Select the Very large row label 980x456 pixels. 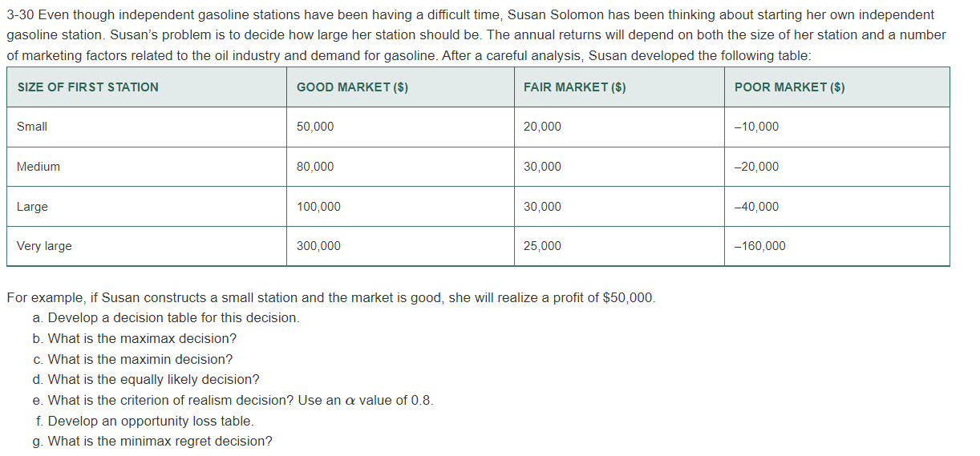(x=44, y=246)
